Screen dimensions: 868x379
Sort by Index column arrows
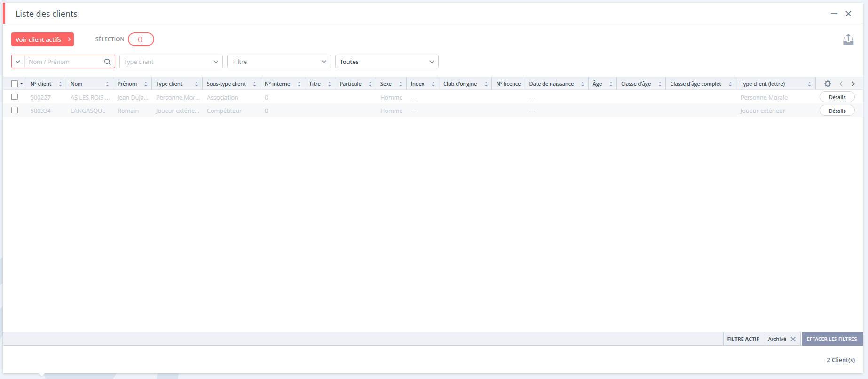pos(433,84)
